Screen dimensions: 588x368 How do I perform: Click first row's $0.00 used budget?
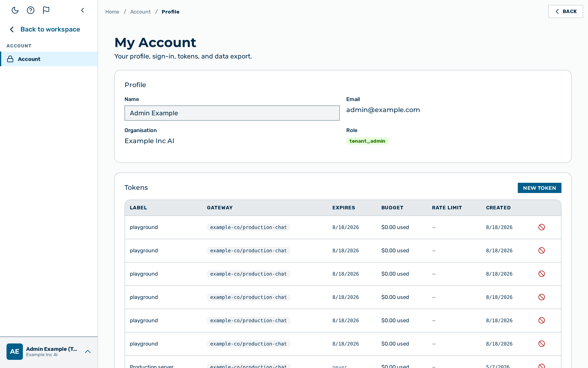pos(395,227)
